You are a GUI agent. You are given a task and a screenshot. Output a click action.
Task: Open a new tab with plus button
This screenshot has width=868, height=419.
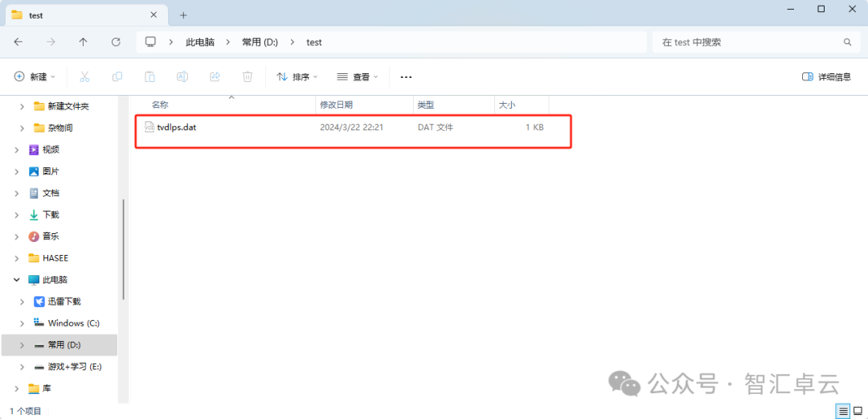(x=183, y=15)
